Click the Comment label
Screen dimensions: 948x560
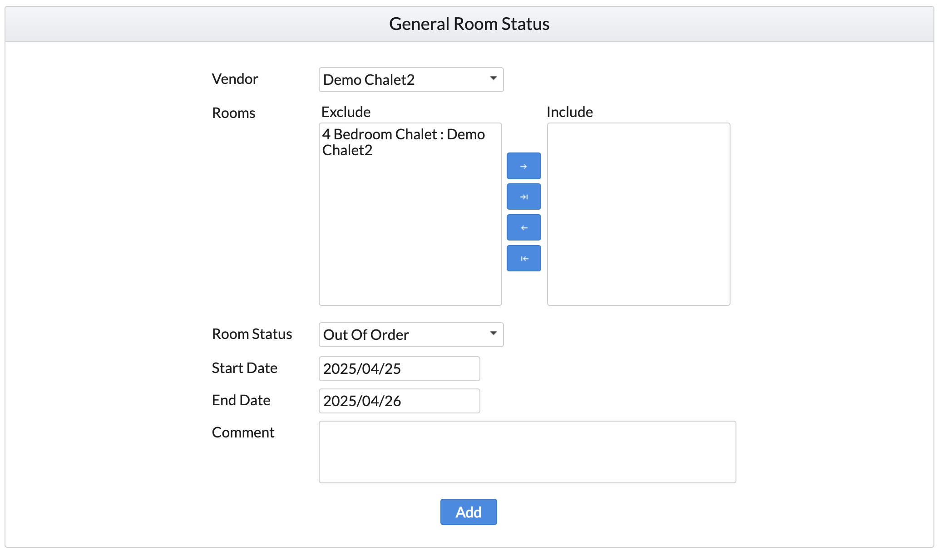coord(243,432)
